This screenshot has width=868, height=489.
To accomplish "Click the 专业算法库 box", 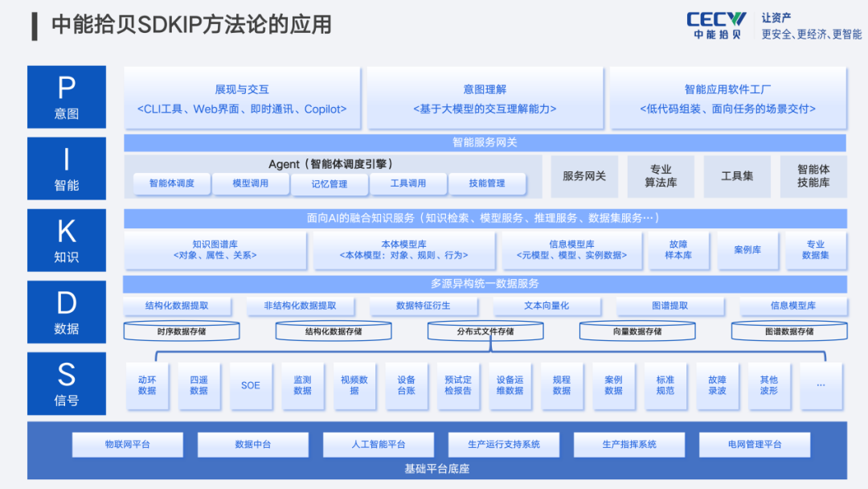I will (661, 176).
